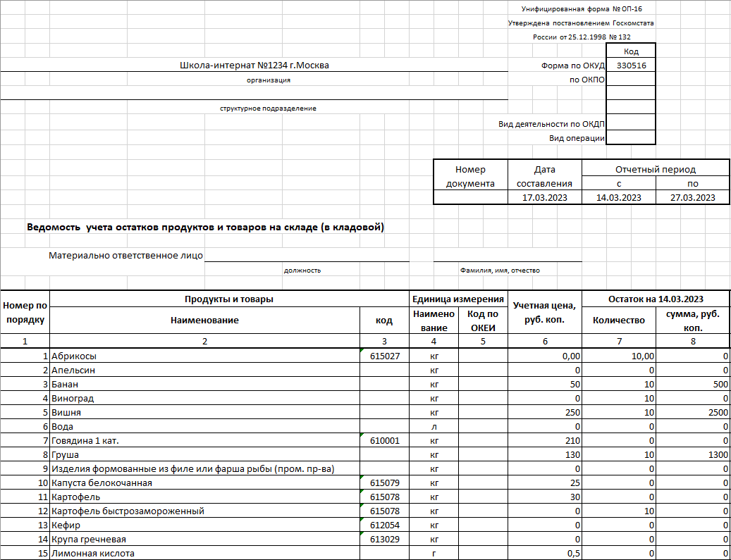
Task: Select the unit cell "л" for Вода
Action: (434, 426)
